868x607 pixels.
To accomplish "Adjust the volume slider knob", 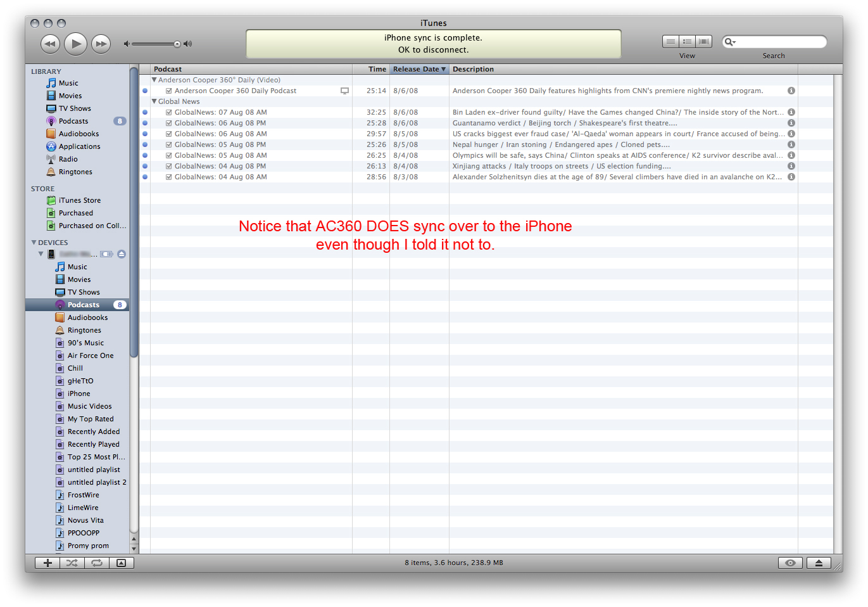I will point(177,44).
